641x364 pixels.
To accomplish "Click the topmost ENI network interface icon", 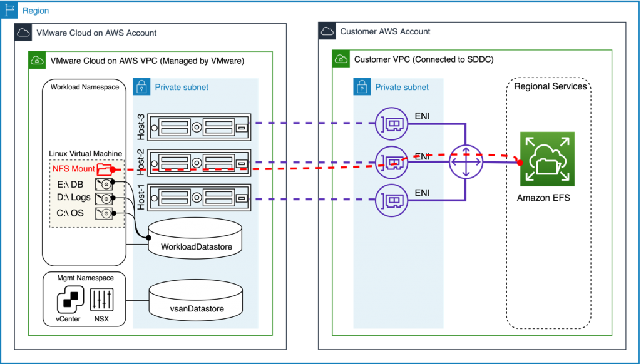I will click(x=391, y=123).
